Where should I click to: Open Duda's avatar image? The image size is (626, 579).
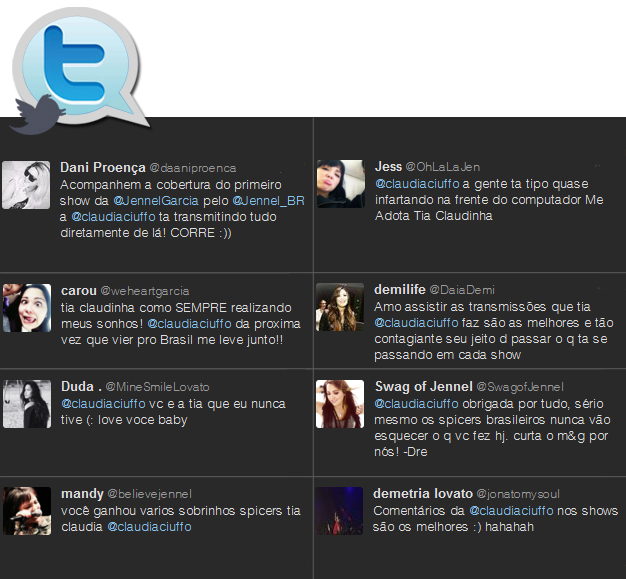(27, 404)
